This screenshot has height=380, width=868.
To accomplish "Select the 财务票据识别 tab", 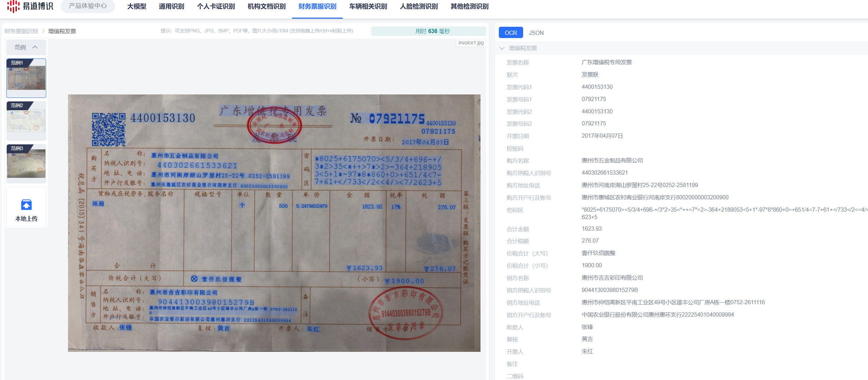I will point(317,6).
